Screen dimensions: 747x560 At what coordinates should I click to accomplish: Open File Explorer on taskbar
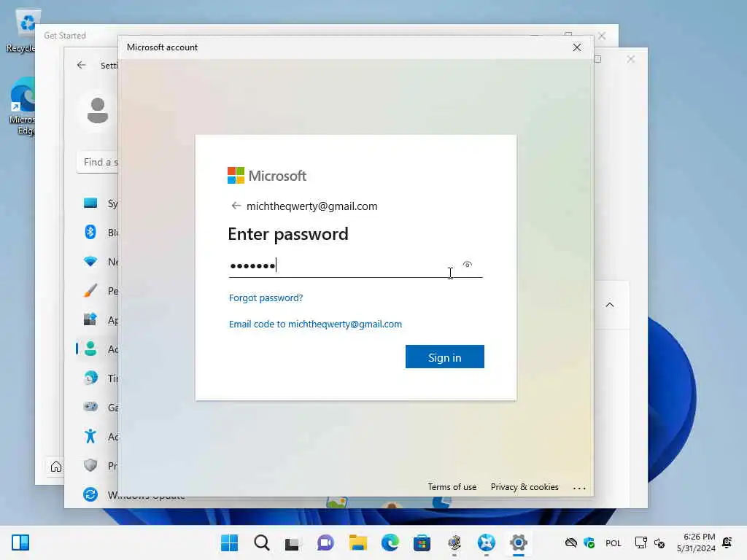pos(357,542)
